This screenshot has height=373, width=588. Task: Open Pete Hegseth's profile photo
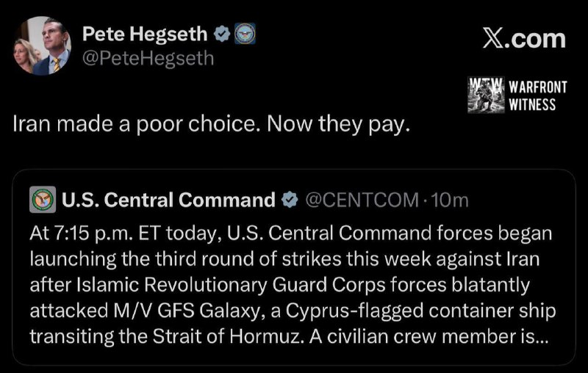coord(42,46)
